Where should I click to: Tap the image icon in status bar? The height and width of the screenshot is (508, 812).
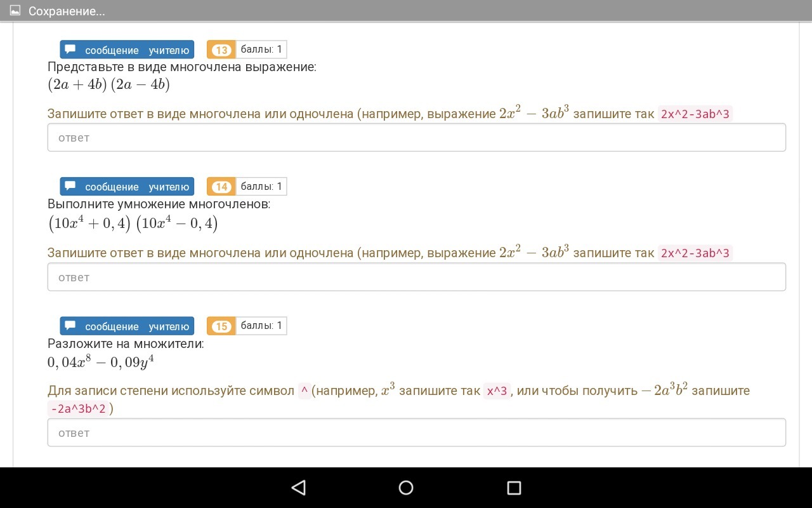[15, 11]
